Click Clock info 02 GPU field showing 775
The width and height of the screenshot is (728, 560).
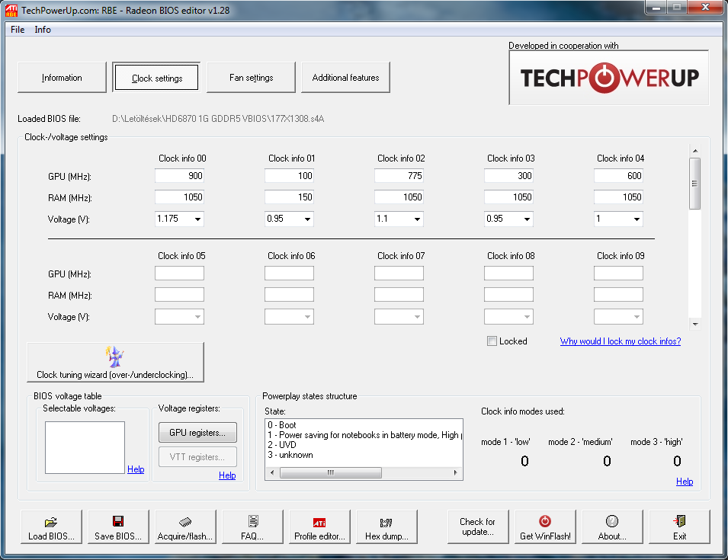(399, 176)
